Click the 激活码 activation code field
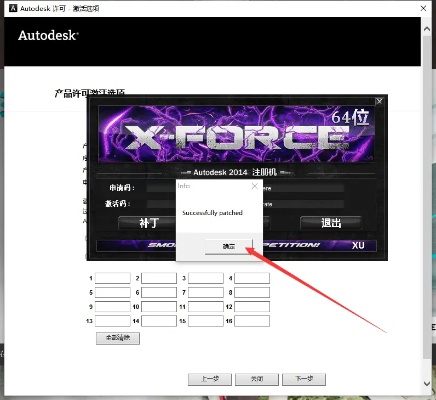This screenshot has height=400, width=436. point(245,204)
